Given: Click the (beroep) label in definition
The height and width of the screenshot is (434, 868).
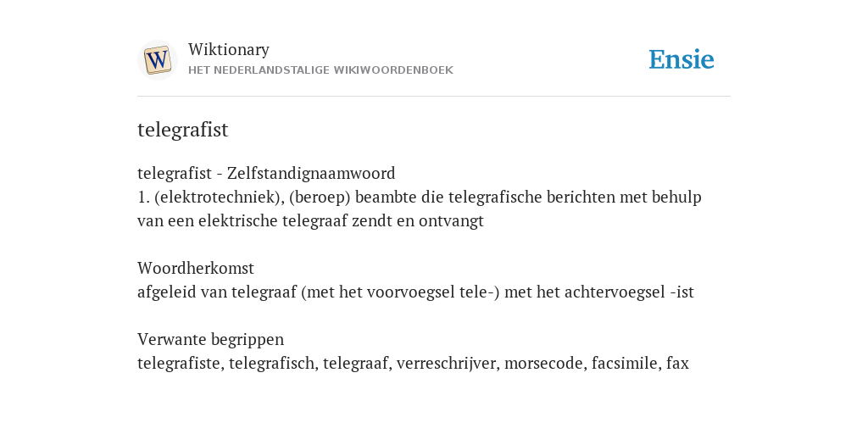Looking at the screenshot, I should click(x=320, y=198).
